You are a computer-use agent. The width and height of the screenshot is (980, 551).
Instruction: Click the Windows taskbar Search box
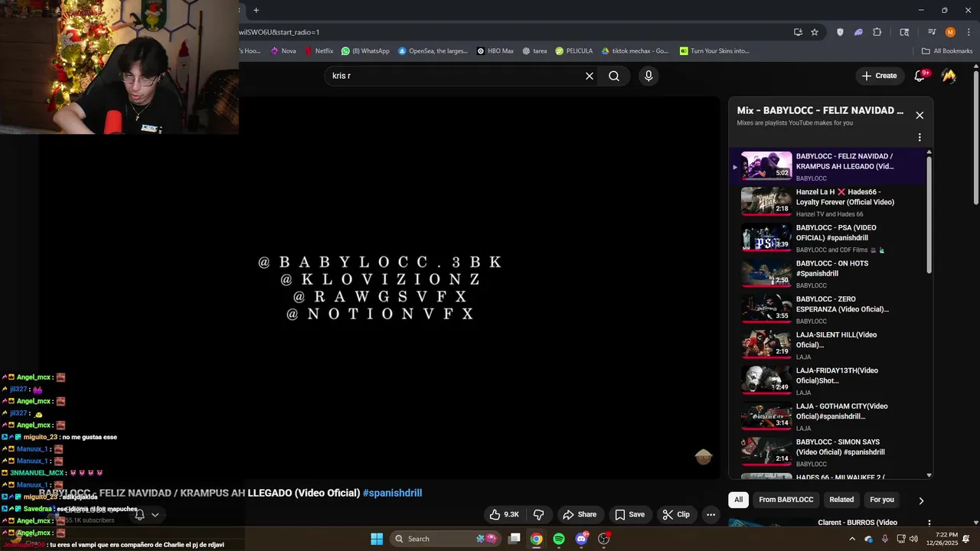[446, 539]
